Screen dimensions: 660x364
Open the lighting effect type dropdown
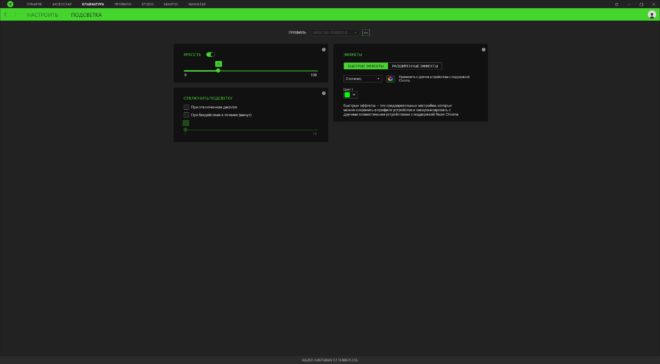pyautogui.click(x=362, y=79)
